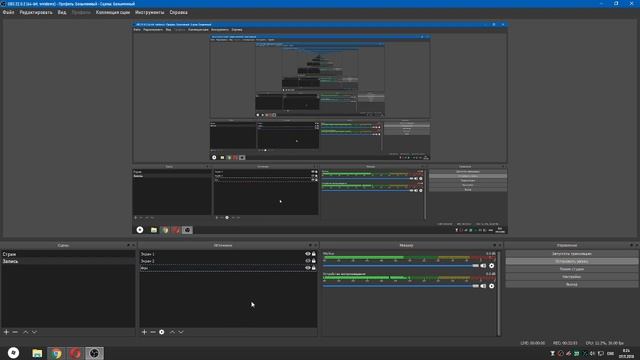Select the Запись scene
The height and width of the screenshot is (360, 640).
pyautogui.click(x=68, y=261)
